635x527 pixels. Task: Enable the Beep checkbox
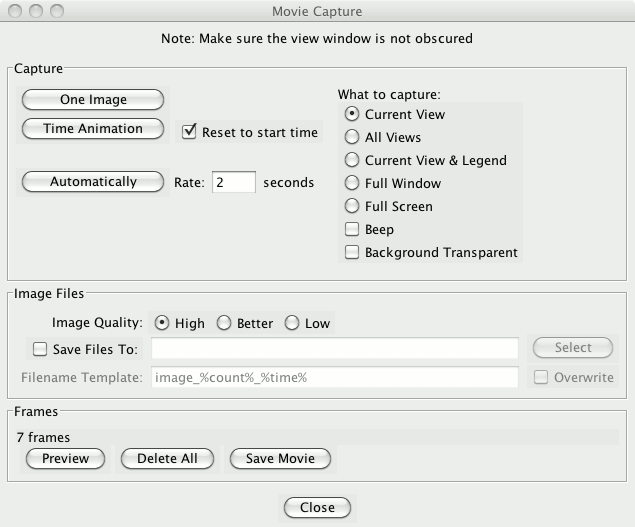[x=352, y=229]
